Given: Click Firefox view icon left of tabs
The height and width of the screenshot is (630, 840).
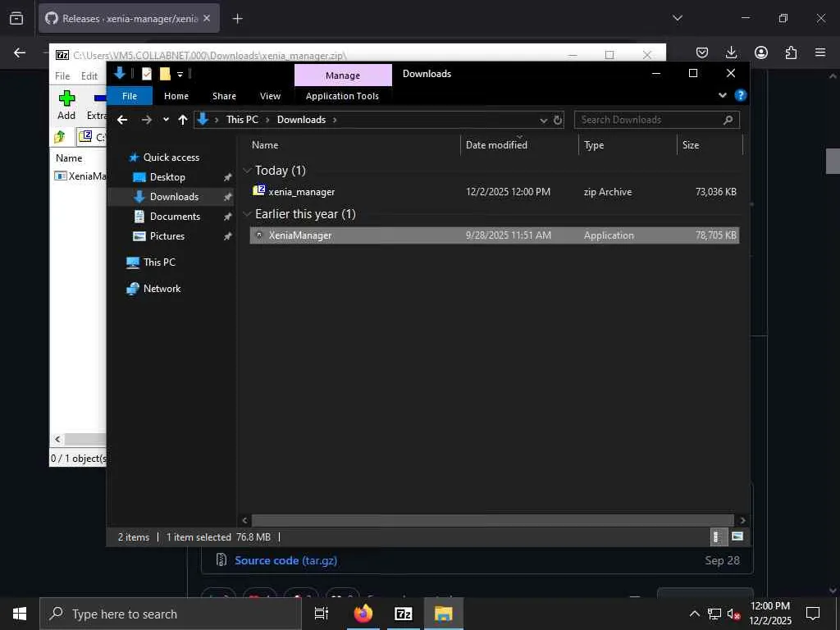Looking at the screenshot, I should coord(16,18).
